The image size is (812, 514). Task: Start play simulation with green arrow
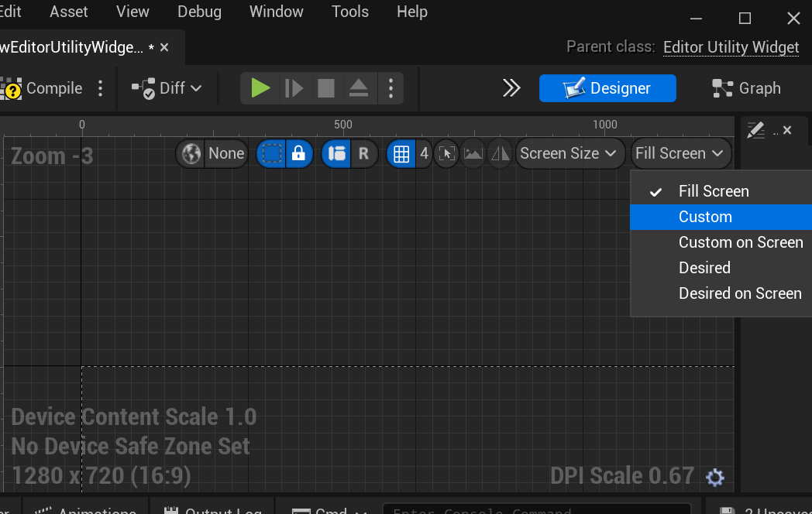260,88
